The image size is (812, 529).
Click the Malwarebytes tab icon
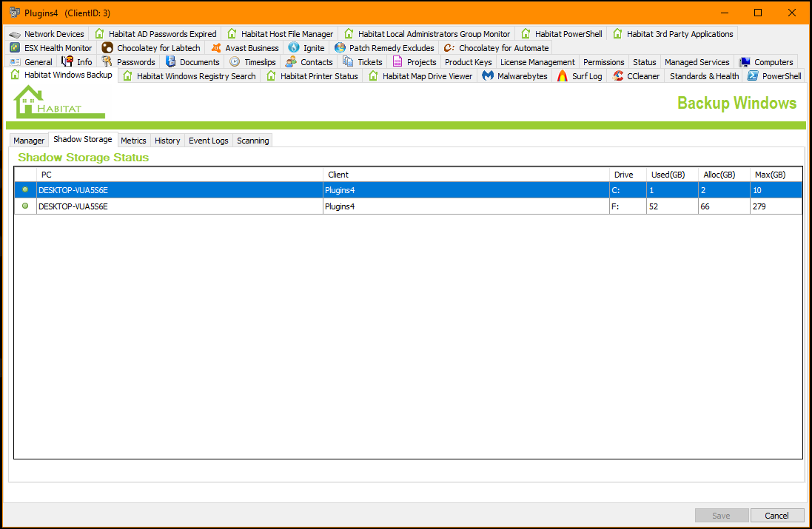488,76
